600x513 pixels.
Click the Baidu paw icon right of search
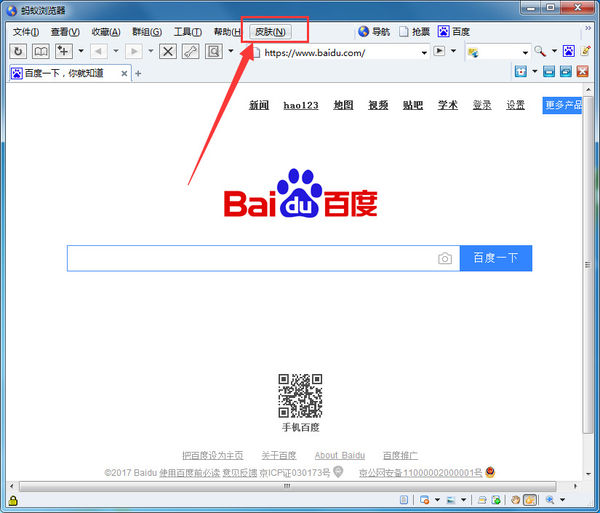[568, 51]
